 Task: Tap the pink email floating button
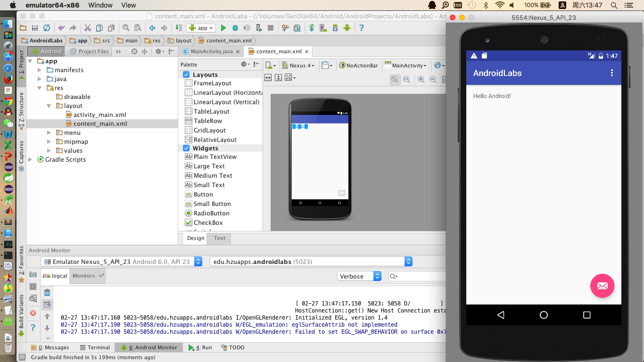point(603,286)
